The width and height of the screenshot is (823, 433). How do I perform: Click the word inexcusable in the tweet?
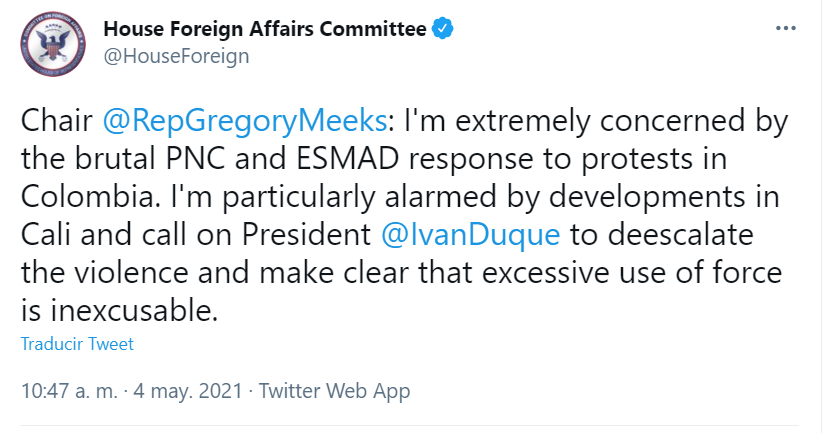coord(133,310)
